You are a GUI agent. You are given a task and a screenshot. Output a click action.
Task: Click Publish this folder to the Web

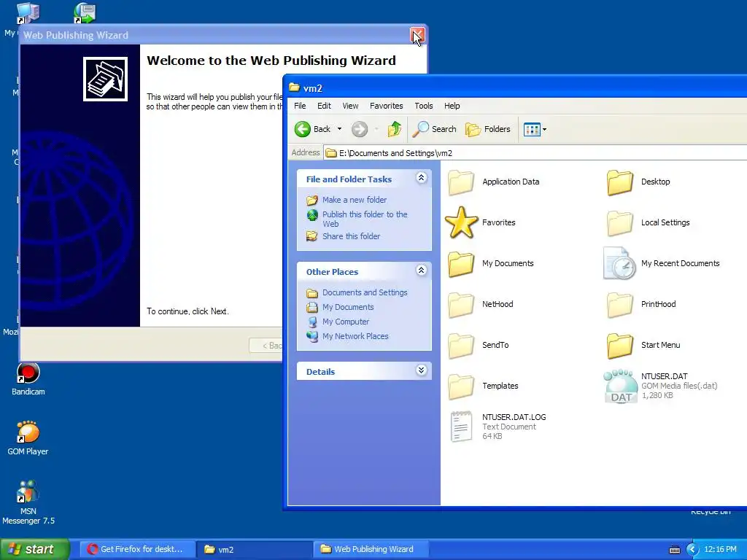click(365, 219)
